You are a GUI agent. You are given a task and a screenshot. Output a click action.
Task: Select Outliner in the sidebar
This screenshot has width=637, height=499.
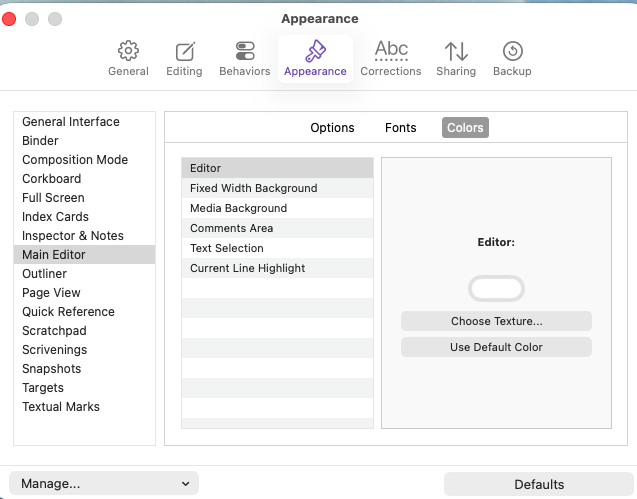click(84, 273)
